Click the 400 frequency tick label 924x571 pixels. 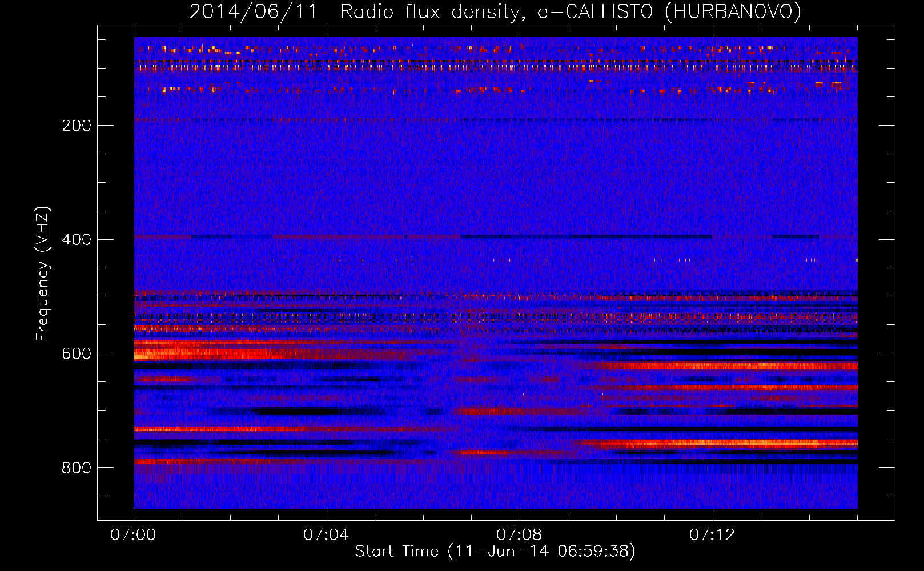click(77, 239)
